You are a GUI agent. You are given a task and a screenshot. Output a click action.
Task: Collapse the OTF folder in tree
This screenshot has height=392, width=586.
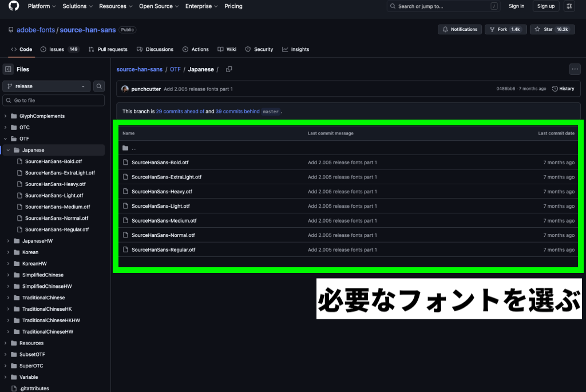point(6,138)
